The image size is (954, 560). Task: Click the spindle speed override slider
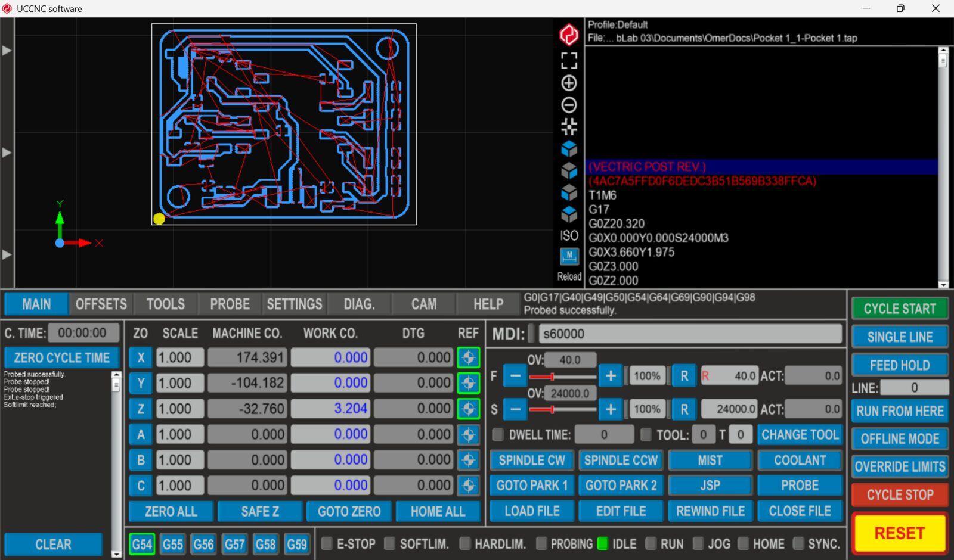pos(563,409)
